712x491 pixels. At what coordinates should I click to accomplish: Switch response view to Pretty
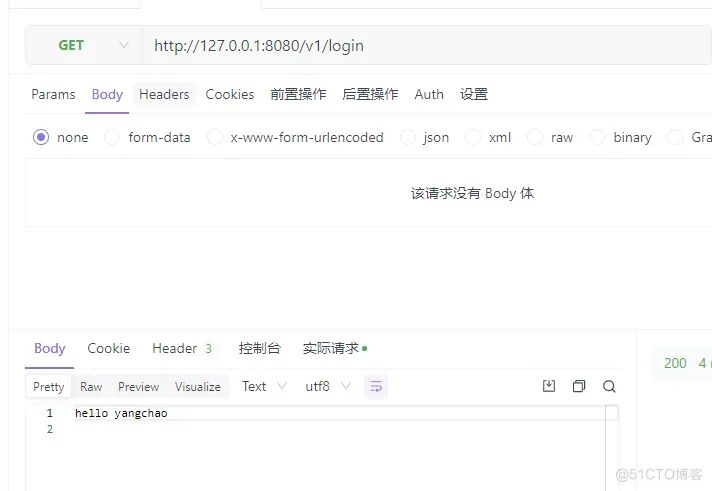coord(49,387)
